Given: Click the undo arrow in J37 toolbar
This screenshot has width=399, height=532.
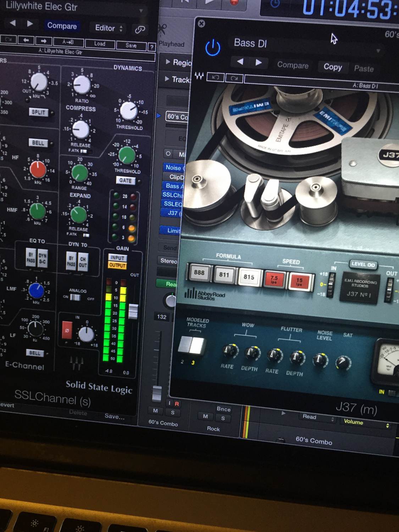Looking at the screenshot, I should click(215, 77).
